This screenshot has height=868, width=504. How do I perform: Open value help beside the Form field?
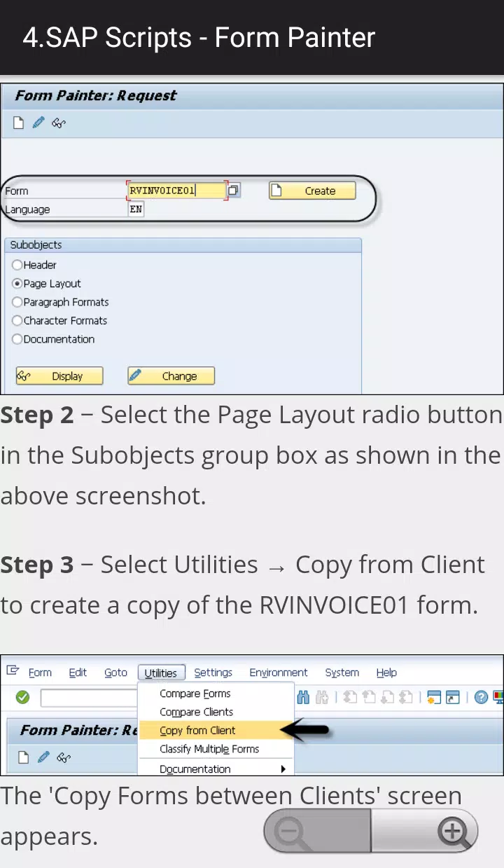(234, 190)
